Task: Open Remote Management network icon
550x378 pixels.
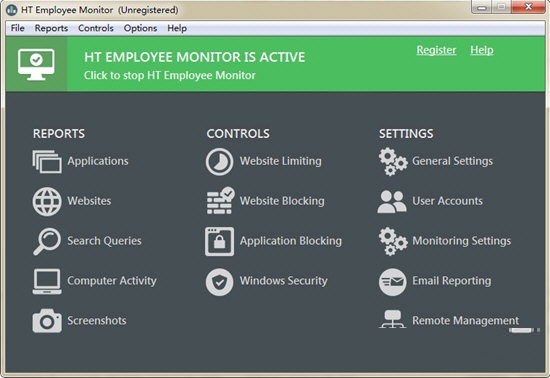Action: [x=393, y=319]
